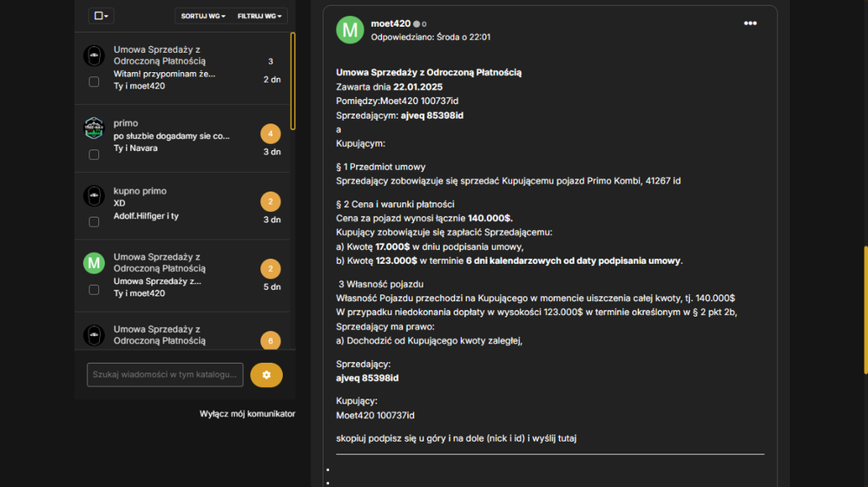Click the reputation dot next to moet420
Image resolution: width=868 pixels, height=487 pixels.
click(417, 23)
